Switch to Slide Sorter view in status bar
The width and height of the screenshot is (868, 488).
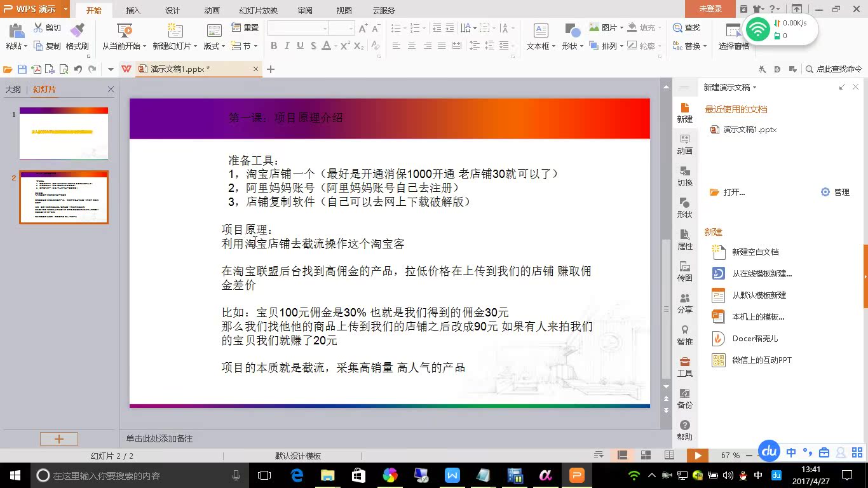click(x=646, y=455)
